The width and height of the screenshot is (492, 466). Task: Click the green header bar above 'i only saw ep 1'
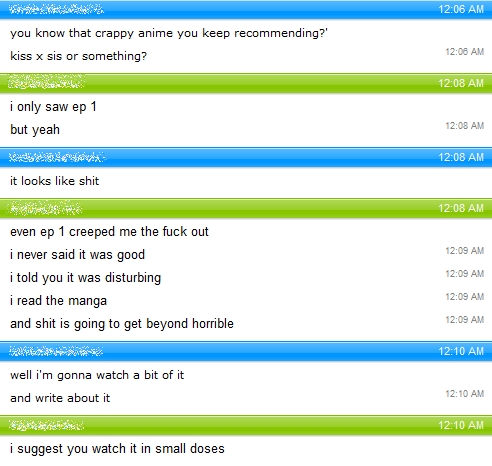tap(246, 83)
